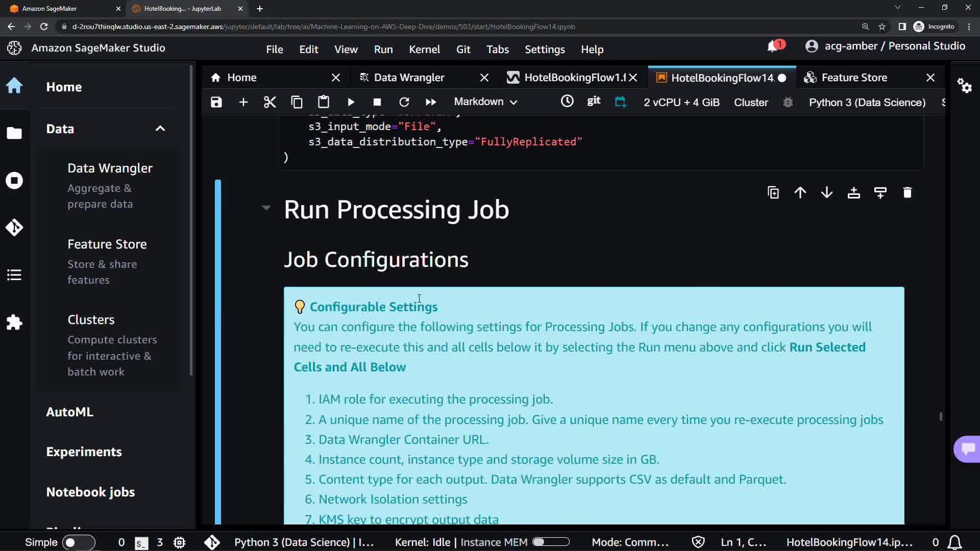Screen dimensions: 980x551
Task: Move the cell up with the arrow icon
Action: point(800,193)
